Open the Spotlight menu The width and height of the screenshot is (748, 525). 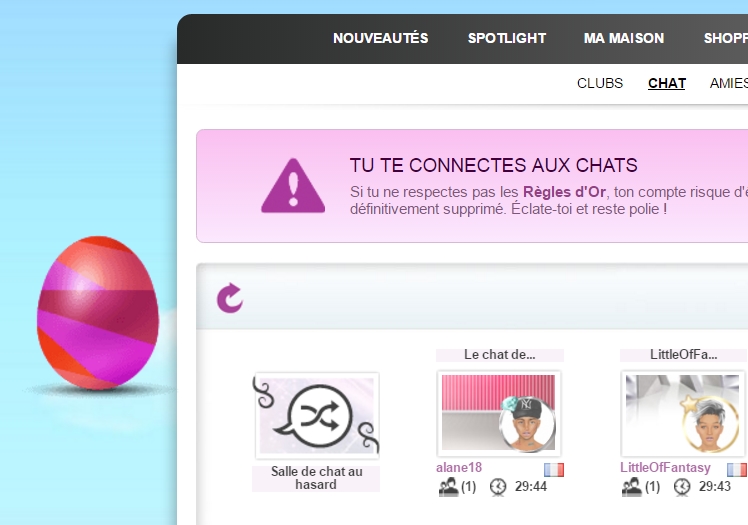507,38
